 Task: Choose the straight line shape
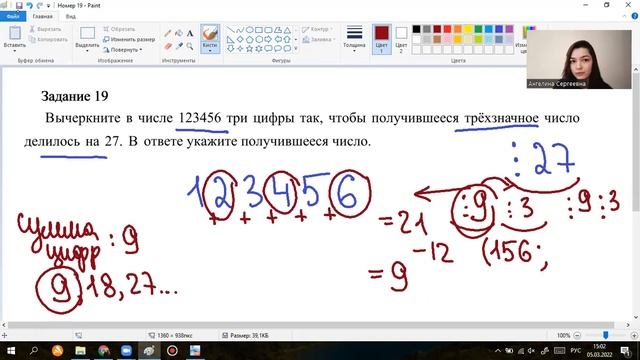click(x=231, y=30)
